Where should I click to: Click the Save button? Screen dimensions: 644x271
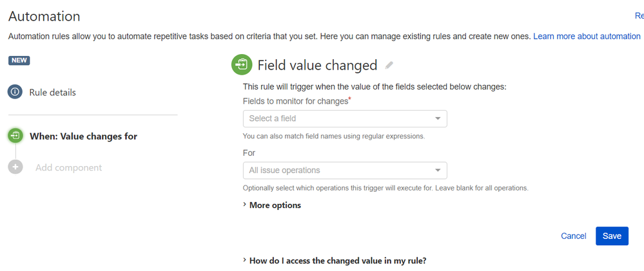[x=612, y=236]
